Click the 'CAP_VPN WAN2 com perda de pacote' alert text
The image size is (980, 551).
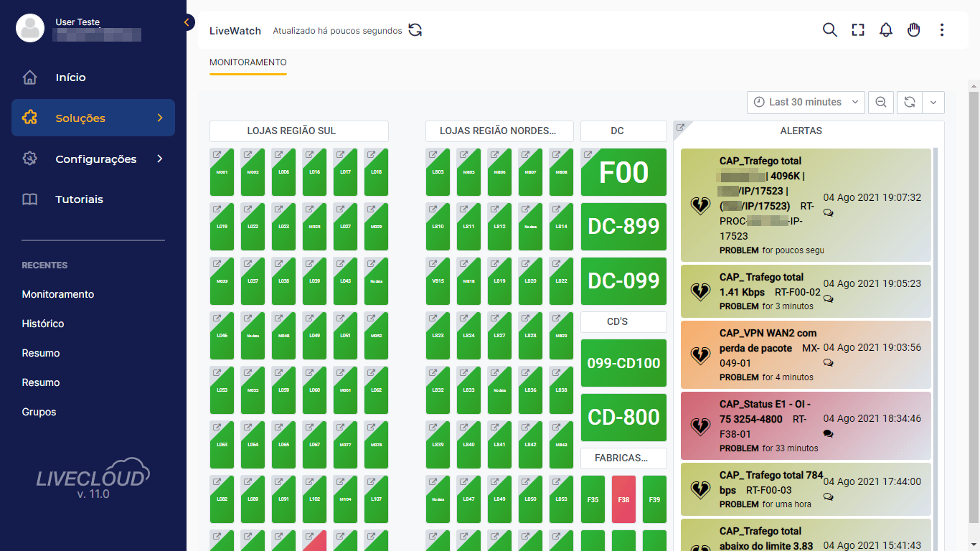pos(768,341)
